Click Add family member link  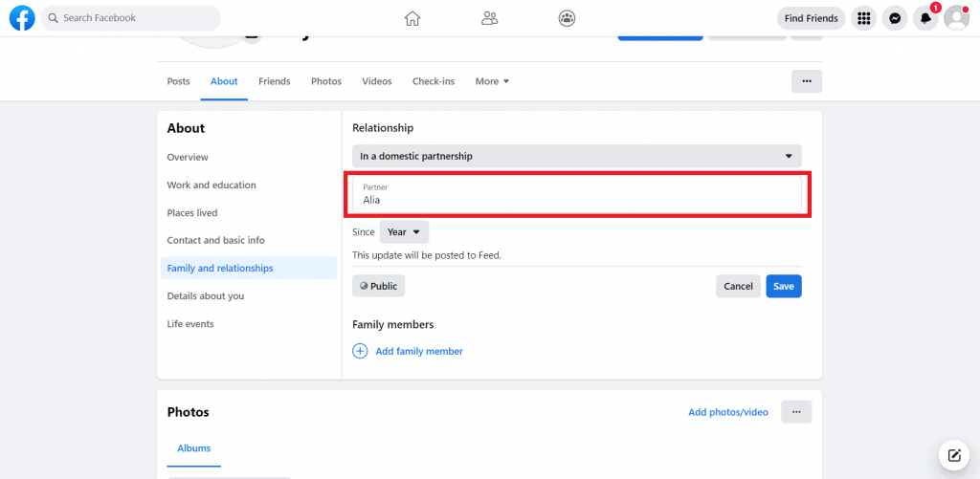coord(419,351)
